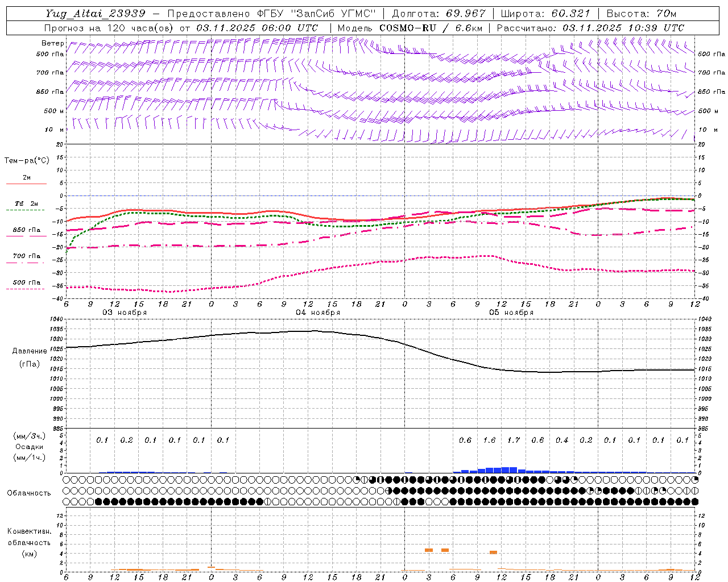Select the forecast start 03.11.2025 06:00 UTC

(x=257, y=28)
